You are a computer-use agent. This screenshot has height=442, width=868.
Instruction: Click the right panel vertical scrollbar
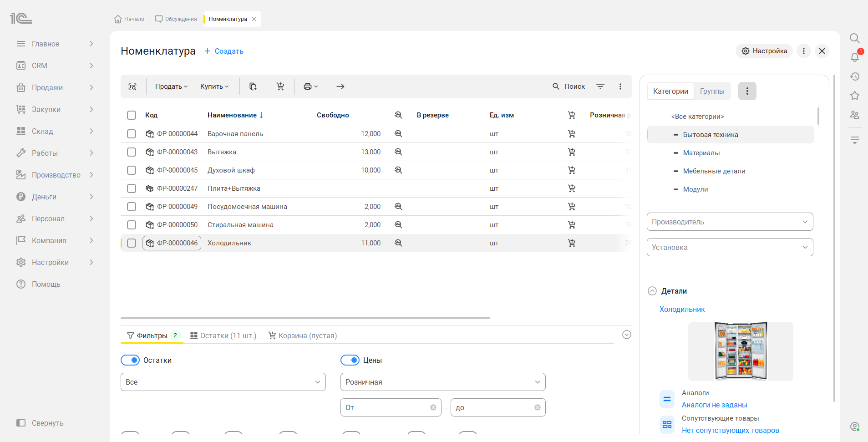(x=834, y=238)
